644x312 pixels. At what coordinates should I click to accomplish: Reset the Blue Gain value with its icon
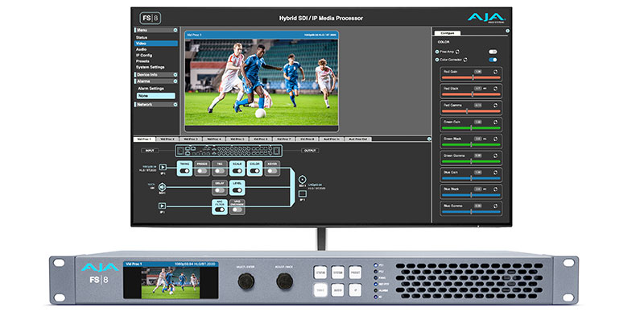pyautogui.click(x=495, y=173)
